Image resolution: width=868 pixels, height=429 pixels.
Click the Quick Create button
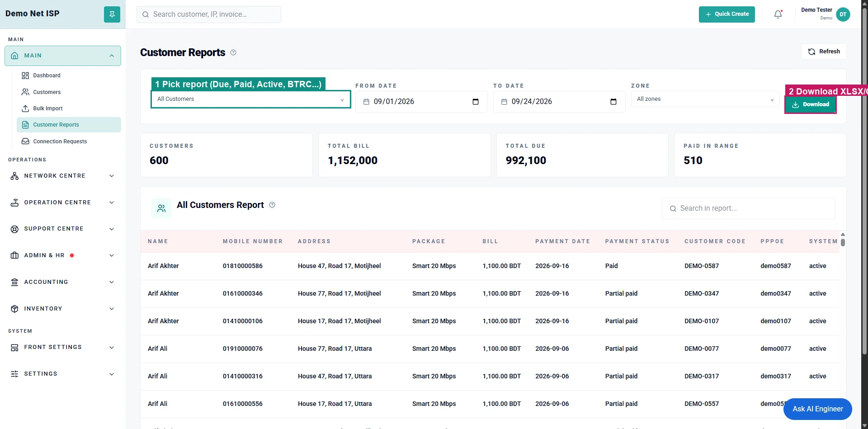coord(726,14)
